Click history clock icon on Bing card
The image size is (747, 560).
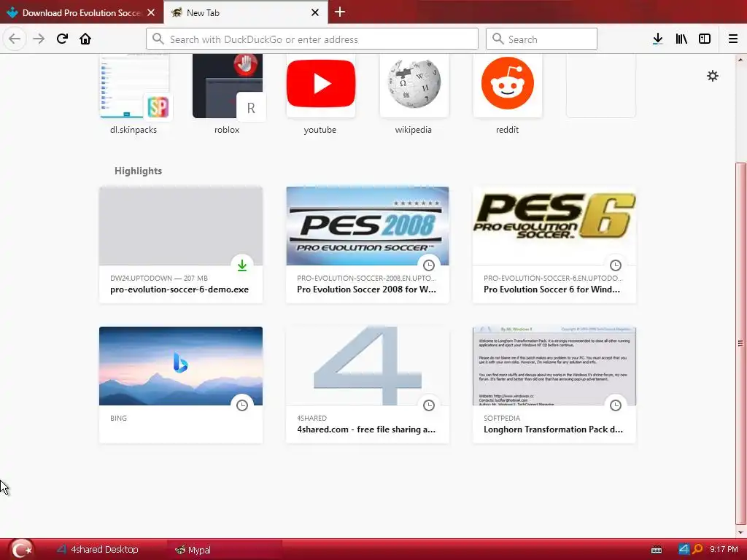click(x=242, y=405)
